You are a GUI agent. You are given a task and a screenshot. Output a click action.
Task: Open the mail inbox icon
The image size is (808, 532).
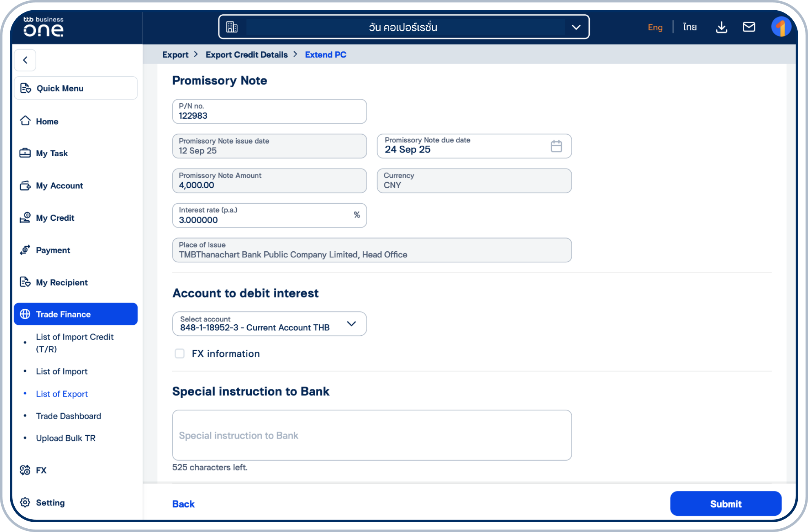click(x=749, y=27)
